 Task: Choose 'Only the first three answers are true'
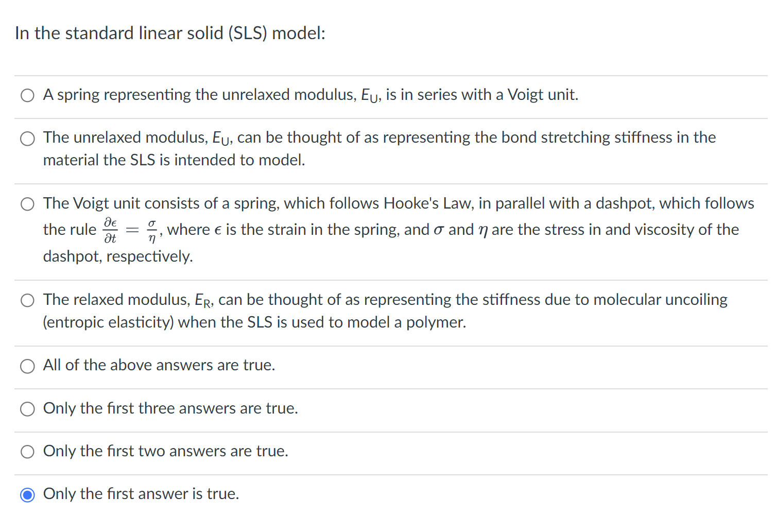coord(27,409)
